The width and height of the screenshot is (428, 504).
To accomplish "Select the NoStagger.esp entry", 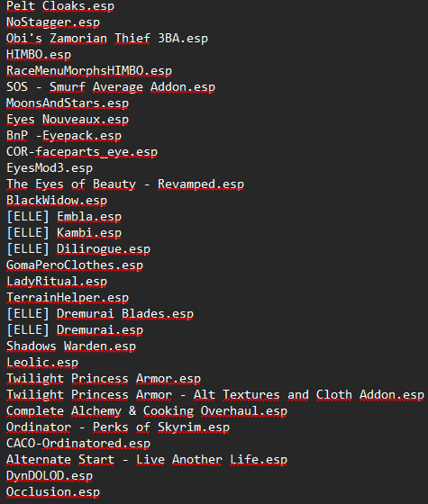I will pos(53,22).
